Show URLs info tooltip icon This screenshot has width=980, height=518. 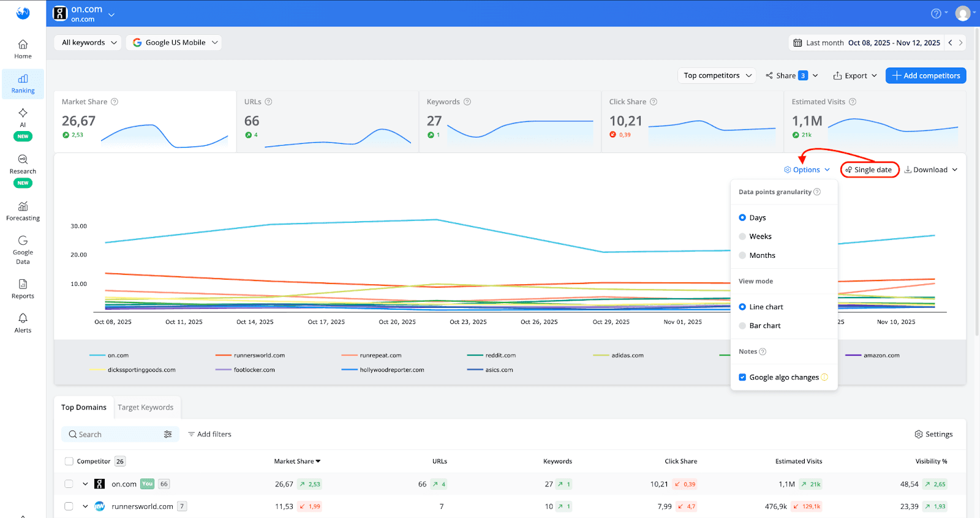pos(268,102)
